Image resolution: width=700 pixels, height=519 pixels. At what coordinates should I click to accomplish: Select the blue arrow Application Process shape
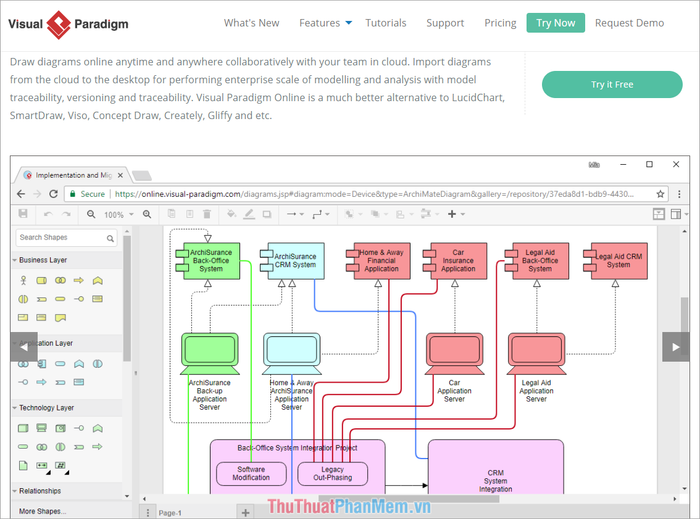coord(42,382)
